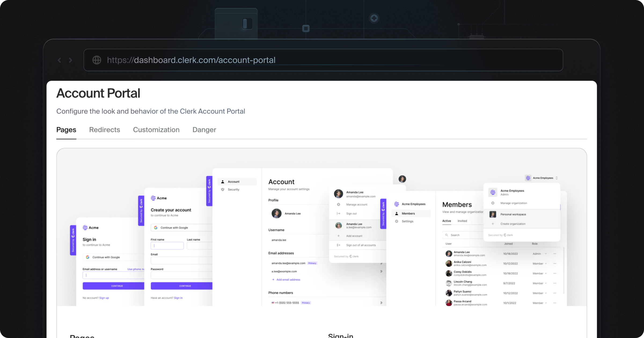Image resolution: width=644 pixels, height=338 pixels.
Task: Select Members in organization sidebar
Action: click(411, 214)
